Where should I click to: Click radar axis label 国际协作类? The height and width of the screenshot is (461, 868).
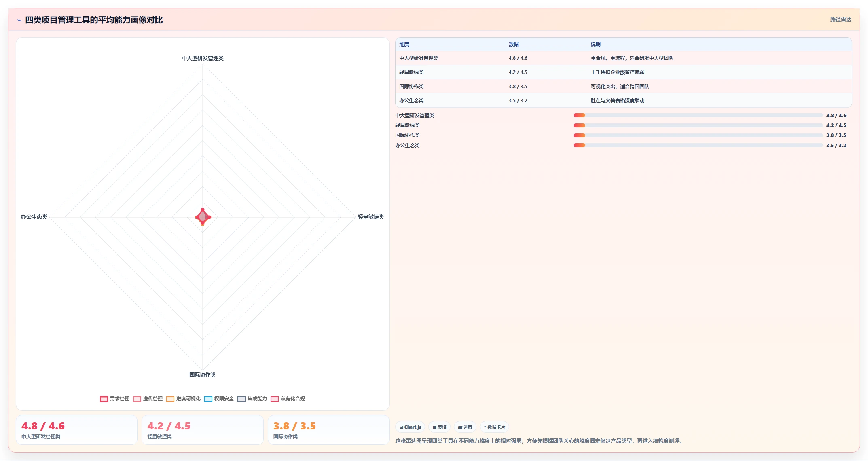[x=203, y=375]
